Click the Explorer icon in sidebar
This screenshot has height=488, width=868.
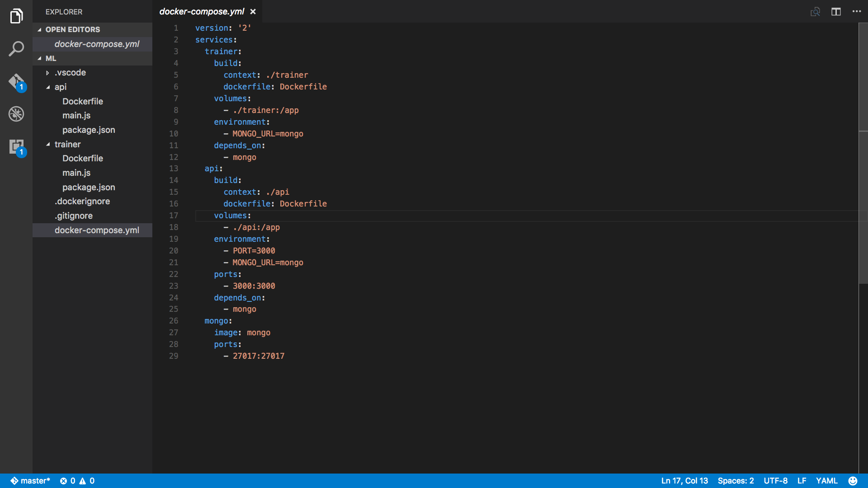click(x=16, y=16)
